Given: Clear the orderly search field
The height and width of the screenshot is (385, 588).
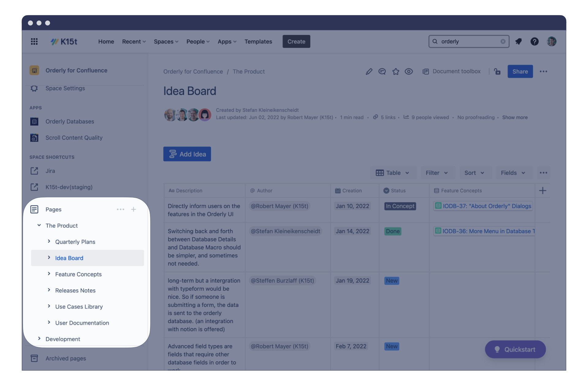Looking at the screenshot, I should pyautogui.click(x=503, y=41).
